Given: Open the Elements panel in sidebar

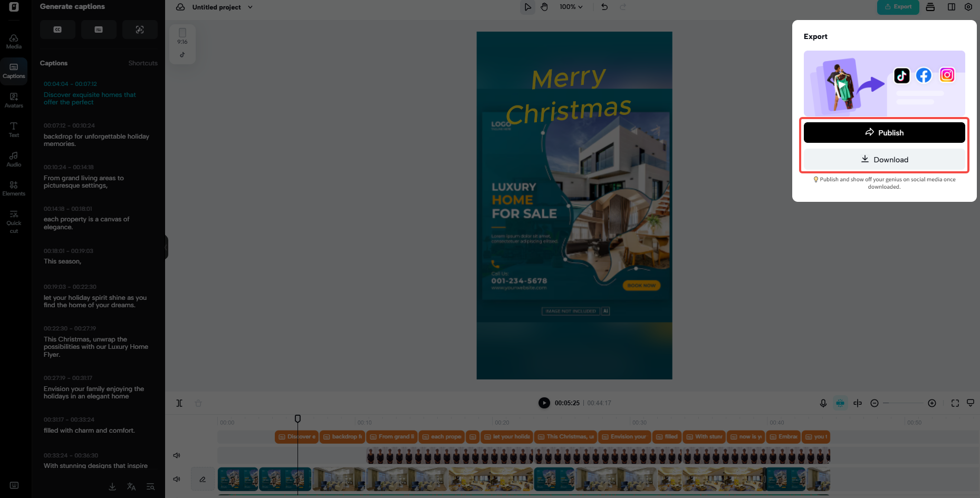Looking at the screenshot, I should [x=14, y=189].
